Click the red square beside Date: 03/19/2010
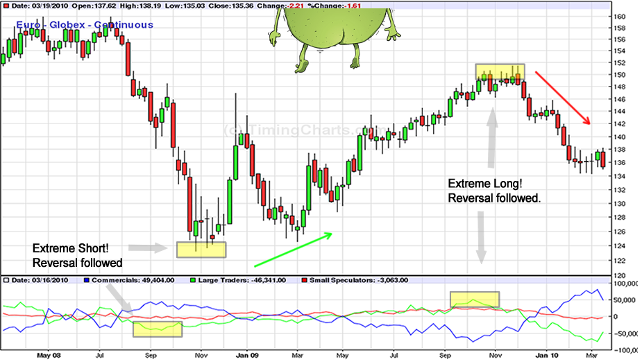 [6, 6]
